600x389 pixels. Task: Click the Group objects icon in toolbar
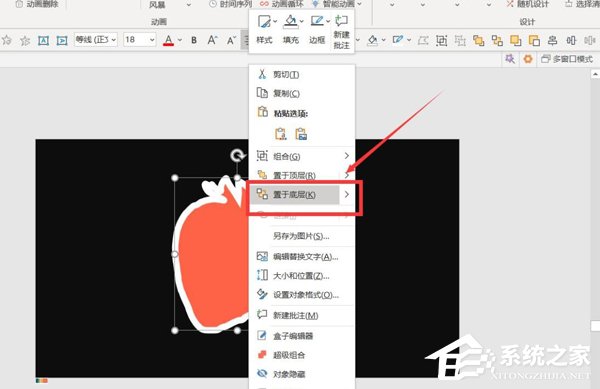click(x=441, y=40)
